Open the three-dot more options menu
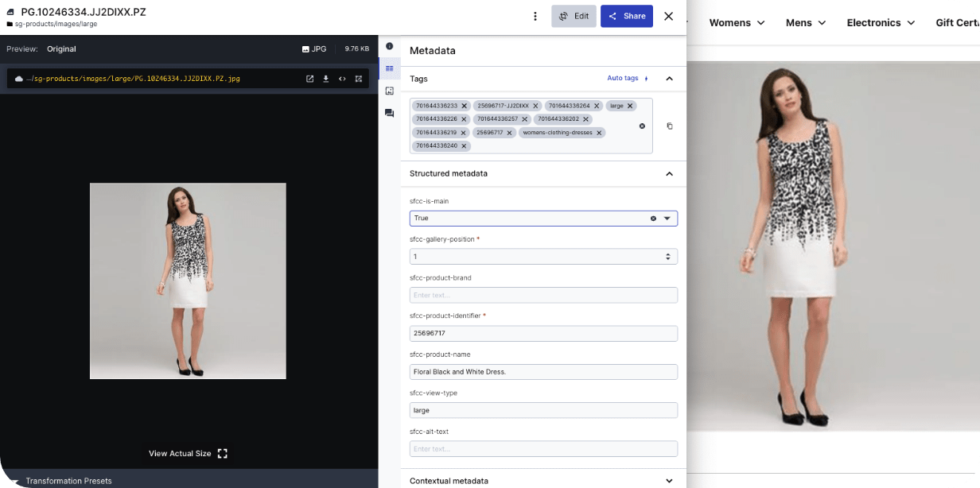 535,16
